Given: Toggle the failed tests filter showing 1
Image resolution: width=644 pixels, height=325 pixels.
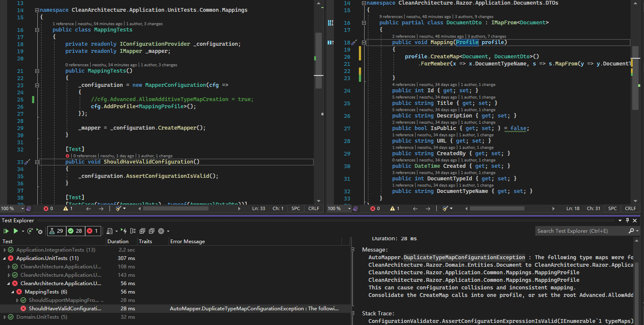Looking at the screenshot, I should [x=92, y=231].
